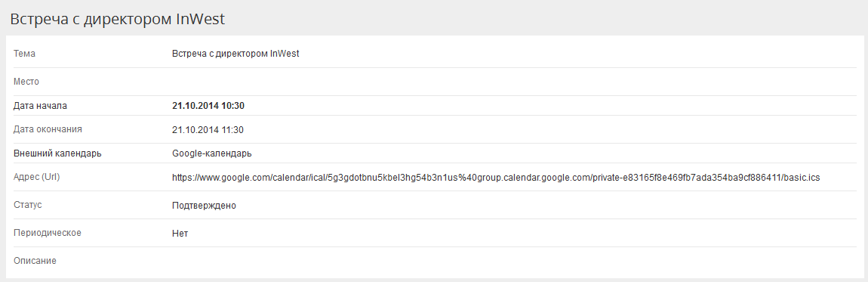Select the 'Место' field label
868x282 pixels.
coord(26,82)
